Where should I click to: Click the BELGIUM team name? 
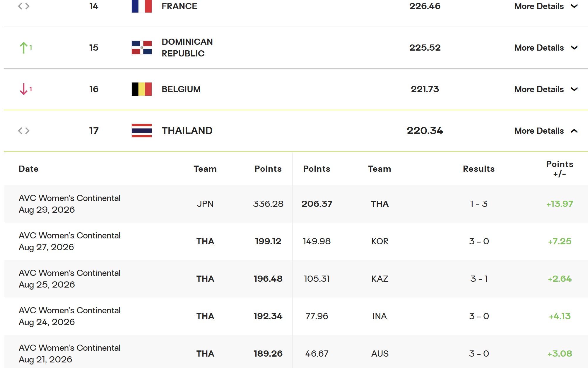pos(181,89)
